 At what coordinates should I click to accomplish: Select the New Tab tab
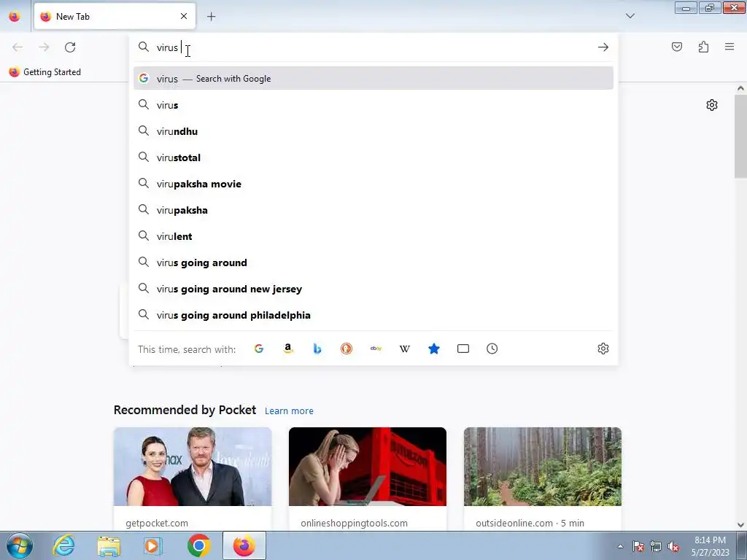pos(115,17)
